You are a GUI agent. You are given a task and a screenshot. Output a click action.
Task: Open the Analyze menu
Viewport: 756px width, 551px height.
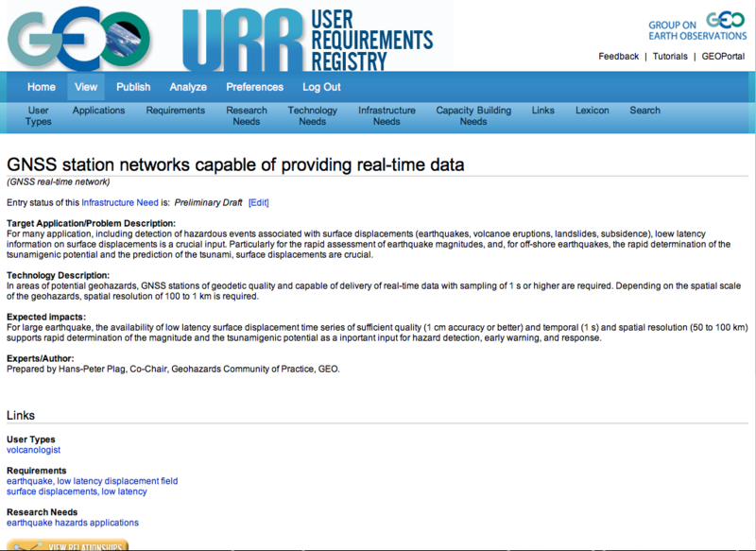tap(188, 87)
